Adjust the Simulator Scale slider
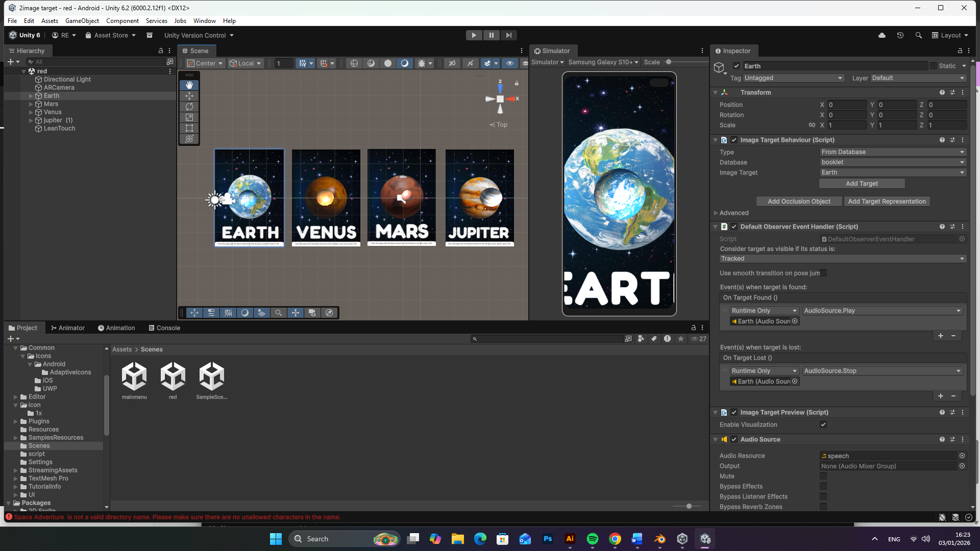980x551 pixels. (x=669, y=62)
